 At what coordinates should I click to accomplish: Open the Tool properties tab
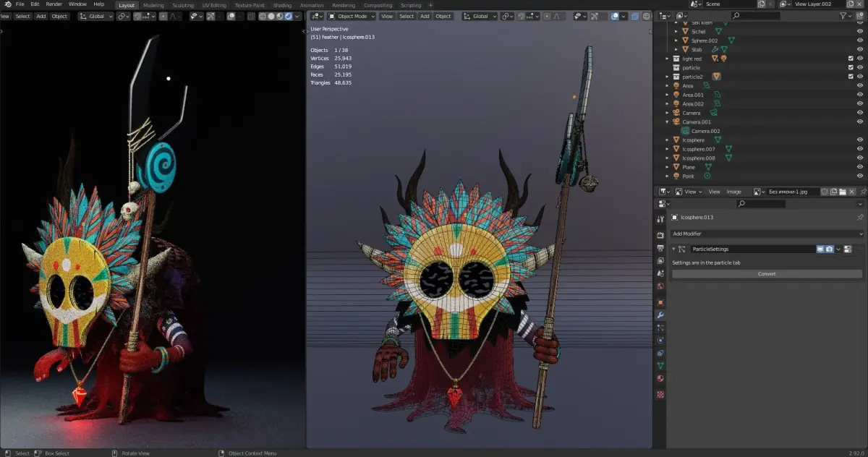pos(660,219)
